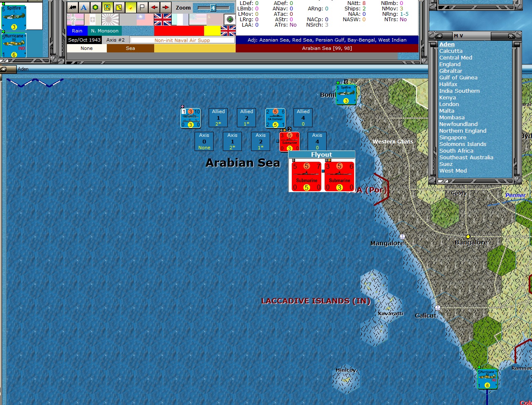Toggle the highlighted yellow unit-counter toolbar button
532x405 pixels.
(107, 7)
